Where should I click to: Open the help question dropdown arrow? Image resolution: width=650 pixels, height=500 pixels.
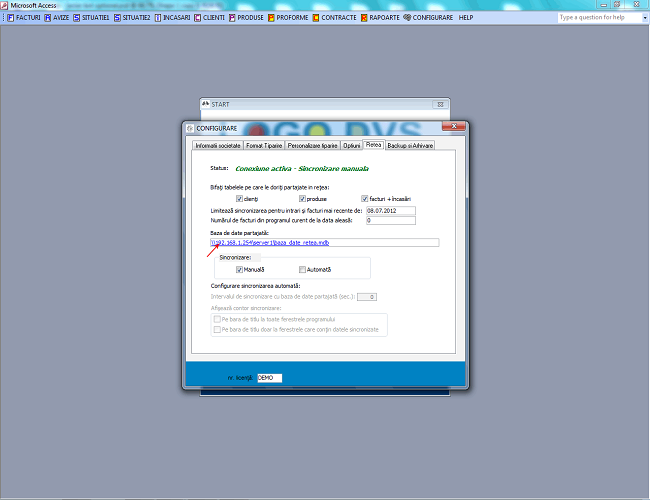point(645,17)
